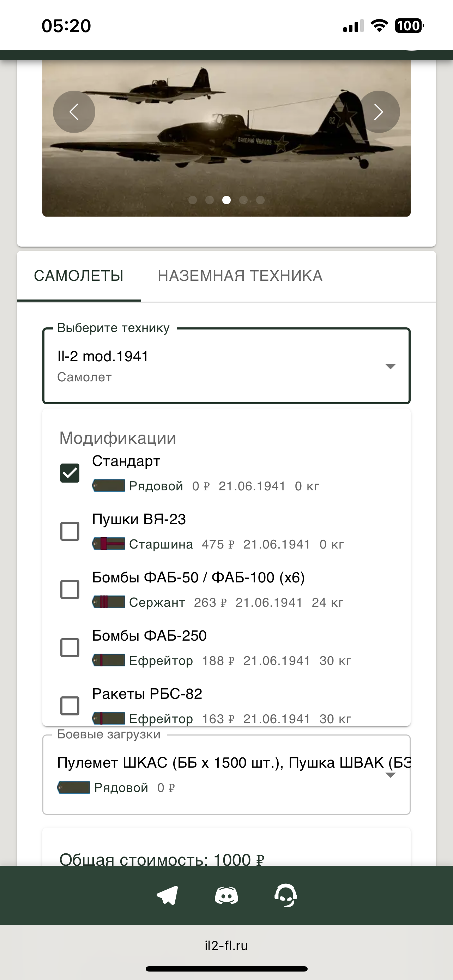
Task: Open the support headset icon
Action: (x=286, y=895)
